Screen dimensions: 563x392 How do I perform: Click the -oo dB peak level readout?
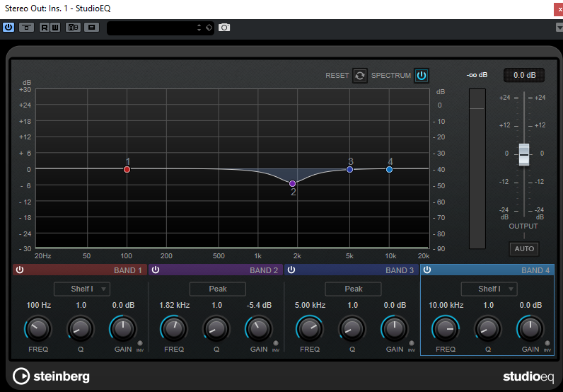coord(477,75)
